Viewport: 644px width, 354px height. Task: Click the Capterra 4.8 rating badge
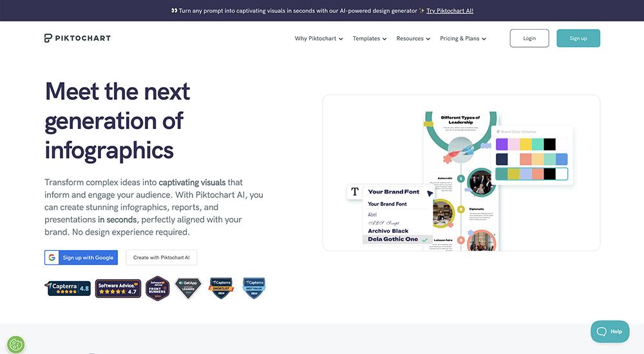(68, 288)
